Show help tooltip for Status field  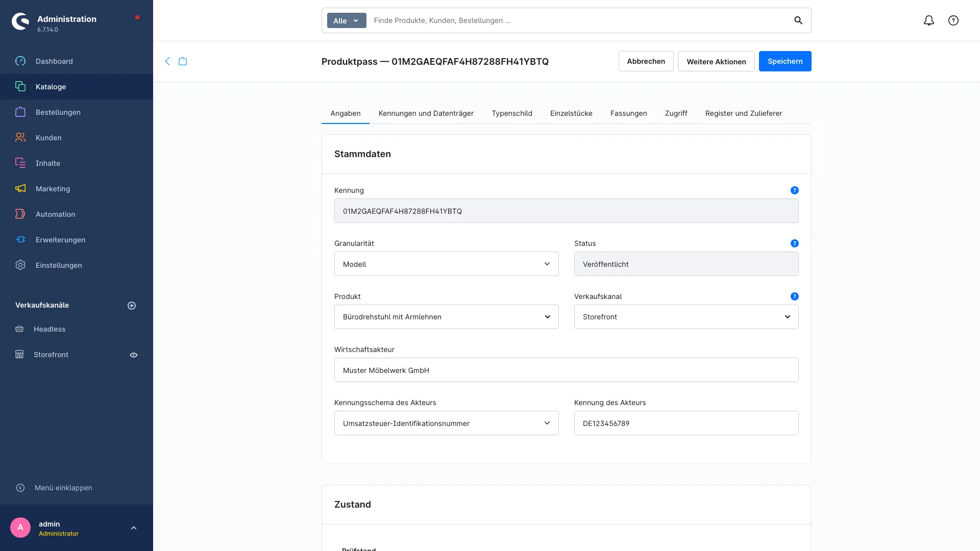[x=795, y=243]
